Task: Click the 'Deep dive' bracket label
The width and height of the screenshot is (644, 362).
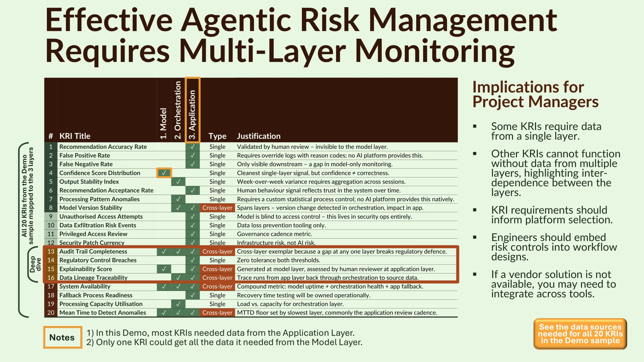Action: pyautogui.click(x=35, y=264)
